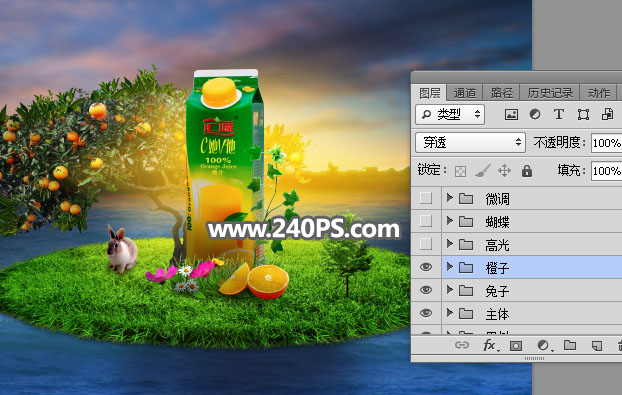Lock position move icon
Viewport: 622px width, 395px height.
(x=504, y=171)
